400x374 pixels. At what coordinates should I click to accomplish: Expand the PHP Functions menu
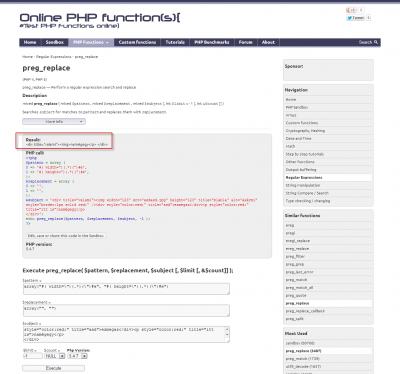pos(91,42)
